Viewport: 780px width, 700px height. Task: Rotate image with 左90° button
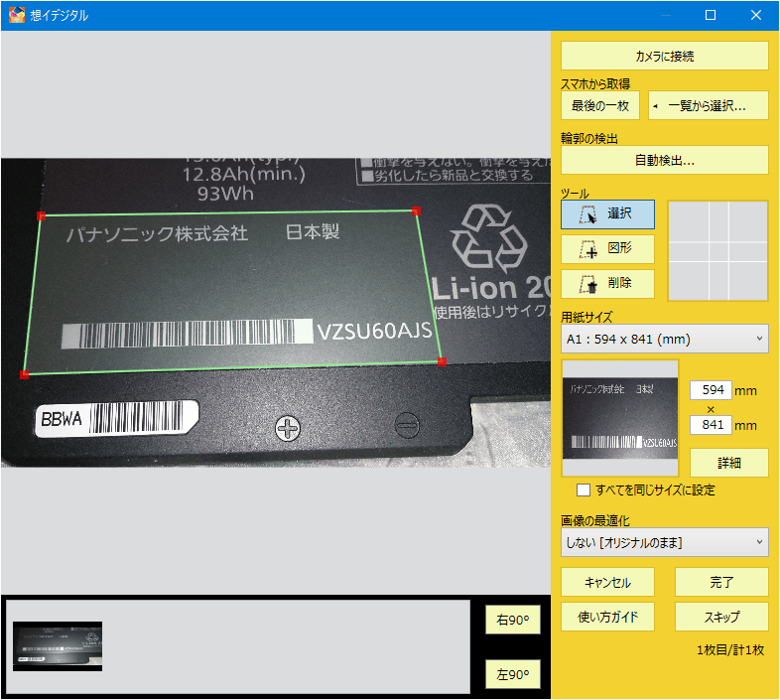pos(513,674)
